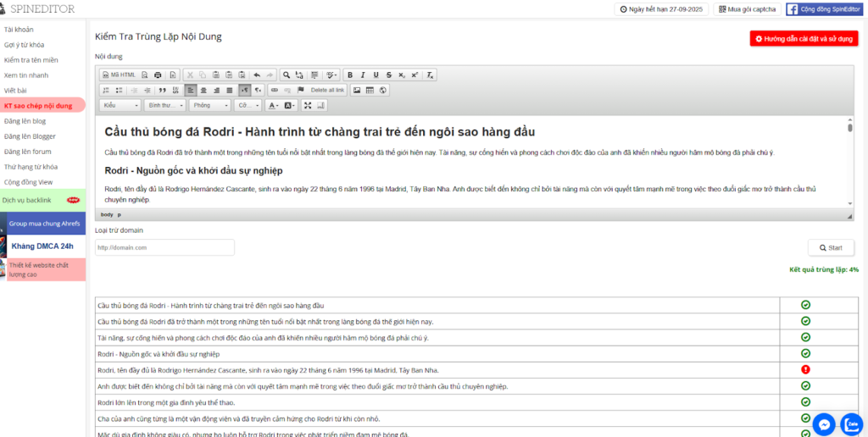Click the Start button
The image size is (868, 437).
pos(831,247)
